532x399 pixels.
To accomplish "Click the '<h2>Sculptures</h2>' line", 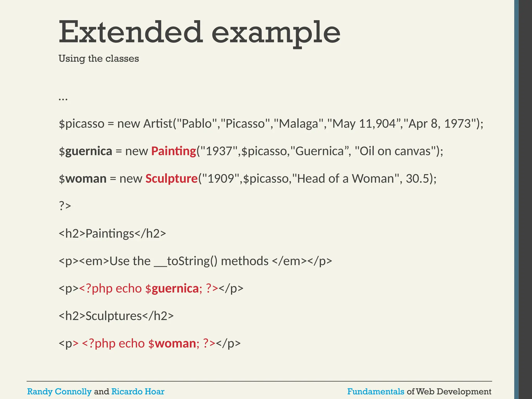I will tap(116, 316).
